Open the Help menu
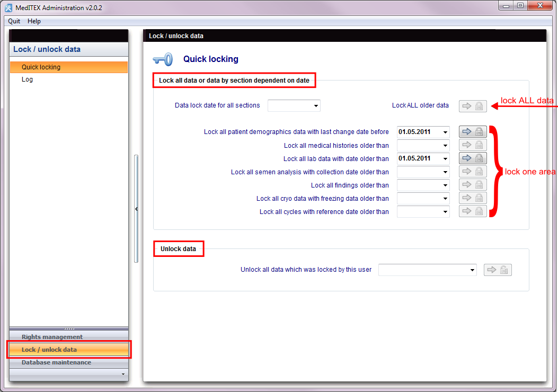Image resolution: width=558 pixels, height=392 pixels. point(34,21)
